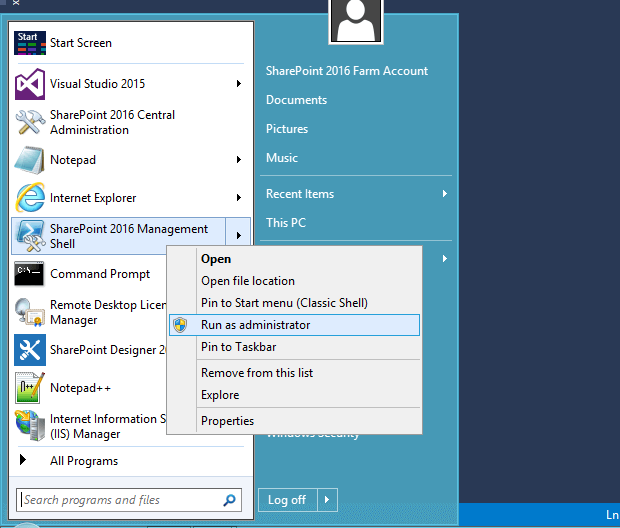Viewport: 620px width, 528px height.
Task: Click the Internet Explorer icon
Action: click(x=30, y=197)
